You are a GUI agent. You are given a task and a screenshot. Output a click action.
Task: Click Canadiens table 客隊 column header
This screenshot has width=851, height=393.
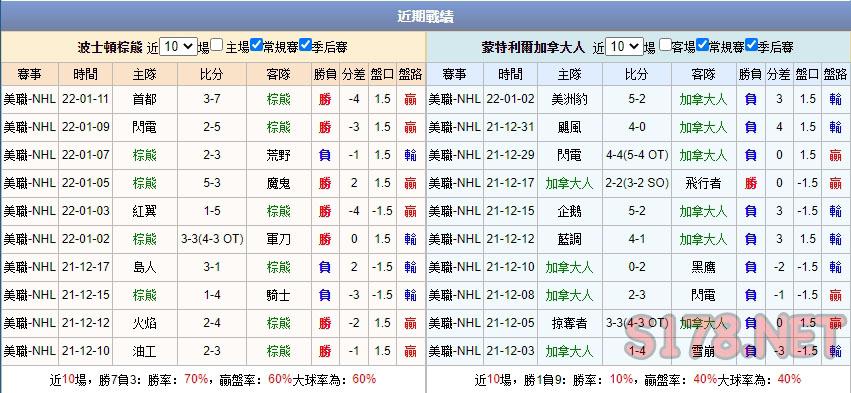click(703, 74)
